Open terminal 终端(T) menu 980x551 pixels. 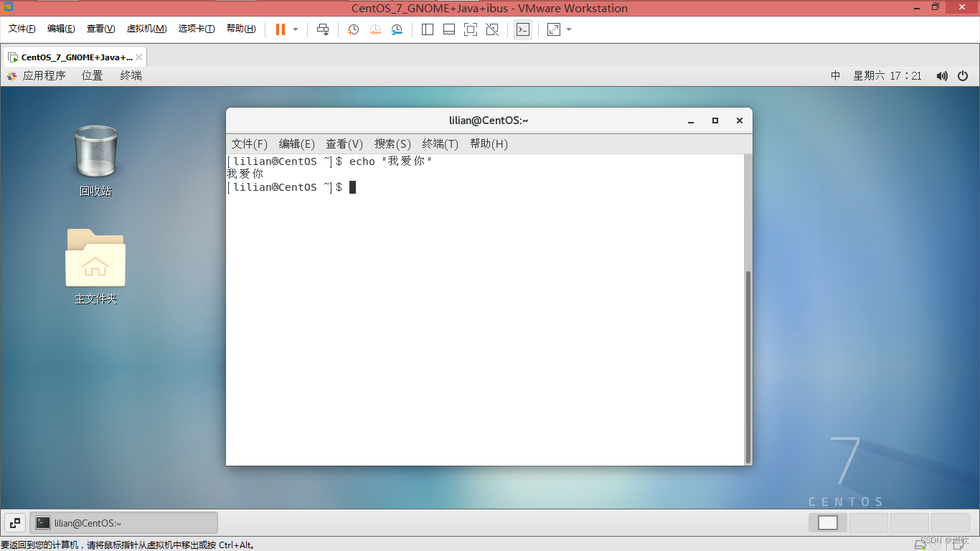click(x=440, y=143)
